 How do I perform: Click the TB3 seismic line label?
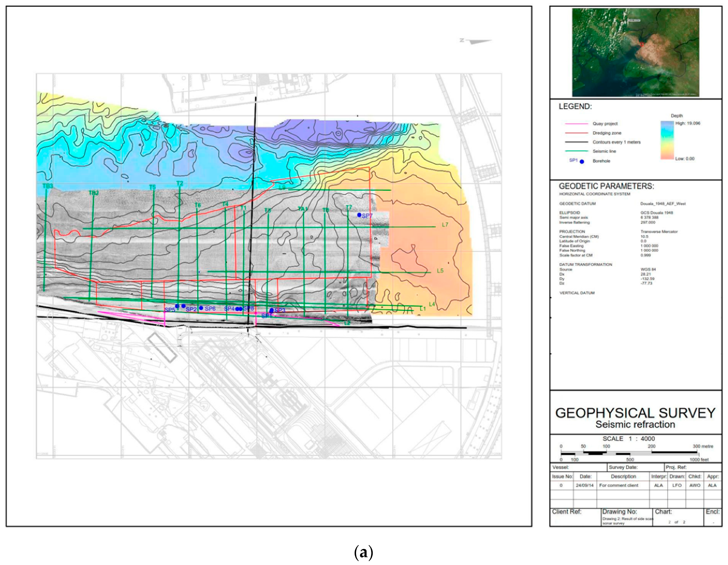point(48,186)
